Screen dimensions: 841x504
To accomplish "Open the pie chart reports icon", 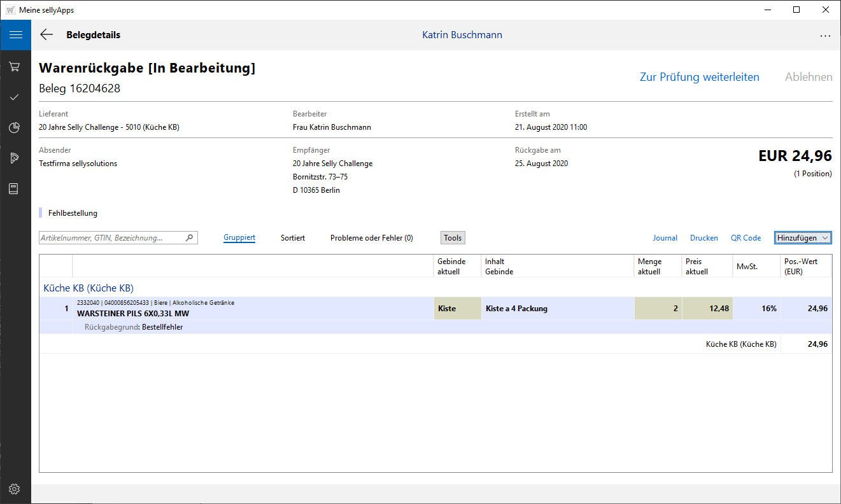I will 15,128.
